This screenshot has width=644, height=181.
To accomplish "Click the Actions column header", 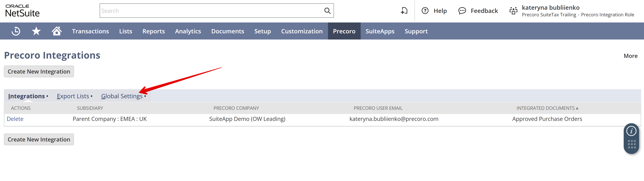I will (x=21, y=108).
